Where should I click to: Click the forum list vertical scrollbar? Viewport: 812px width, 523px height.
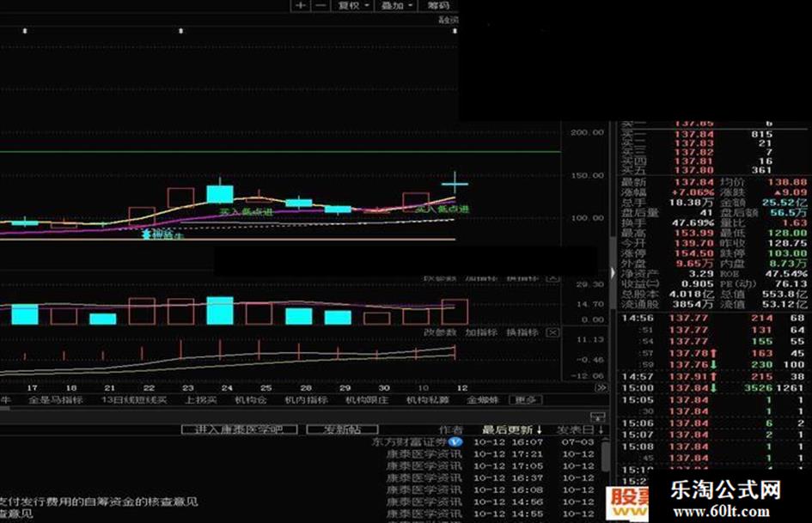(604, 456)
